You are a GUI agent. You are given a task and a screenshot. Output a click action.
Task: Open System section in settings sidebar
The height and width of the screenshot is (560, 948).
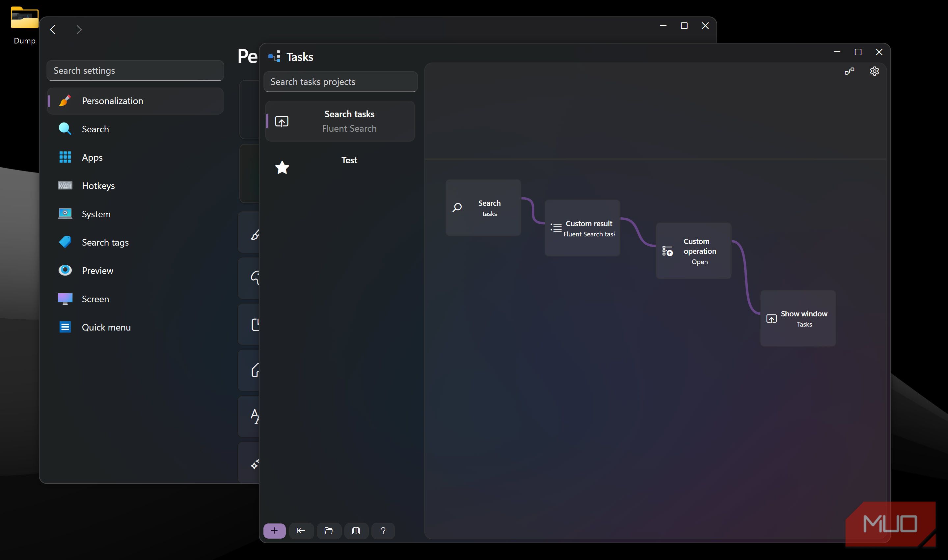tap(135, 214)
